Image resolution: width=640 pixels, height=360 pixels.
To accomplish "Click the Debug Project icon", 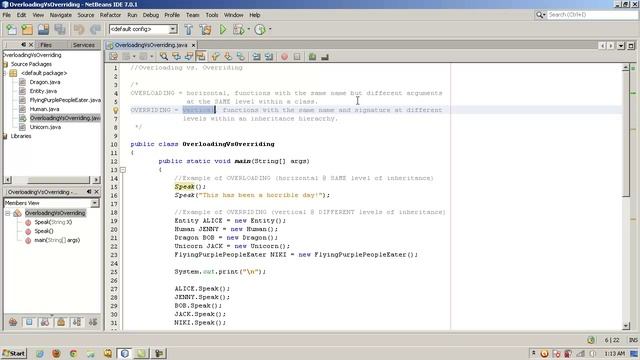I will click(238, 29).
